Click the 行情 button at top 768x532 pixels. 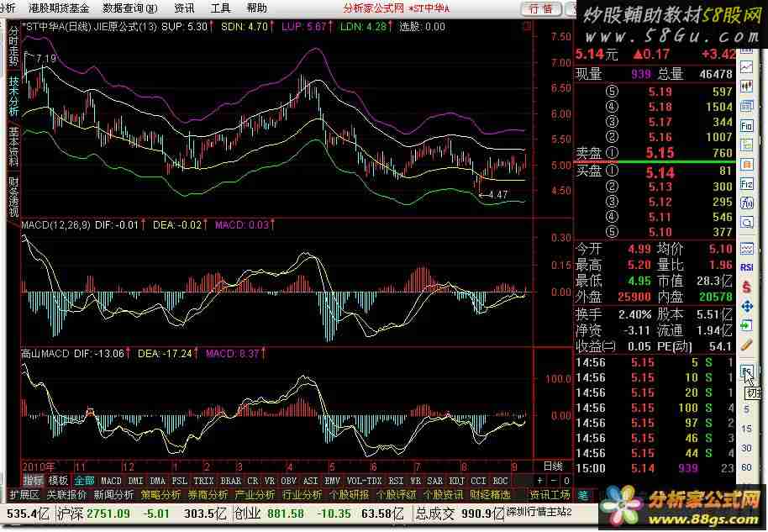pos(541,8)
